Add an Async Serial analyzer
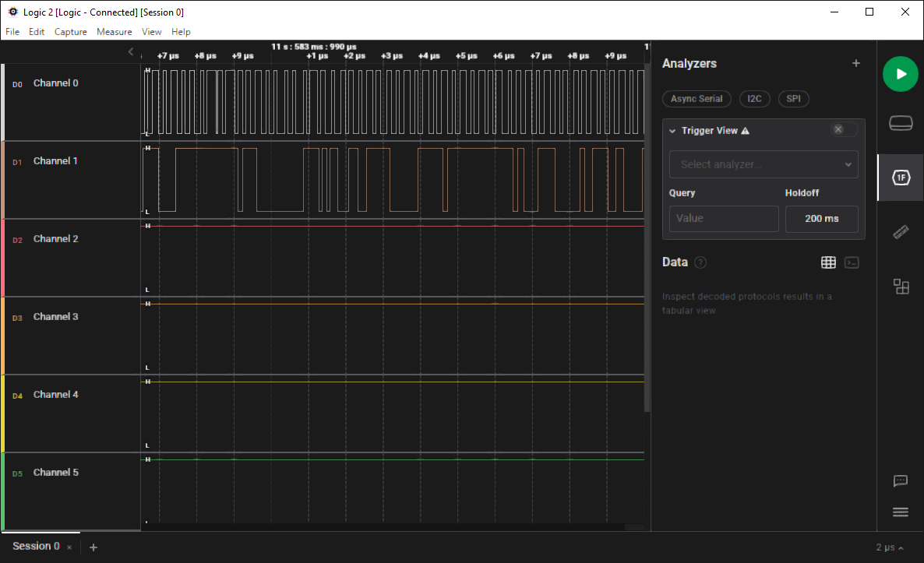This screenshot has width=924, height=563. point(697,99)
